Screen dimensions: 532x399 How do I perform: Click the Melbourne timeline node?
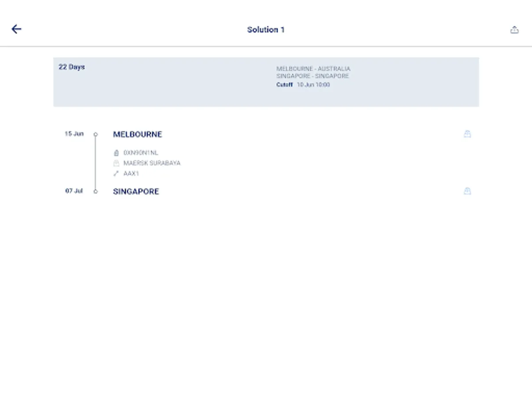point(95,134)
